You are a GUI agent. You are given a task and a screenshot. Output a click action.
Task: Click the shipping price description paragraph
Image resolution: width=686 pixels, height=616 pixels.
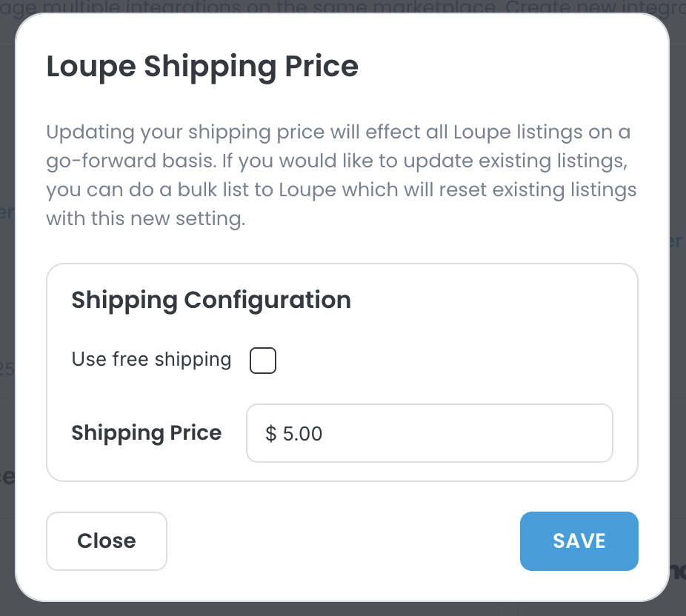pyautogui.click(x=341, y=176)
